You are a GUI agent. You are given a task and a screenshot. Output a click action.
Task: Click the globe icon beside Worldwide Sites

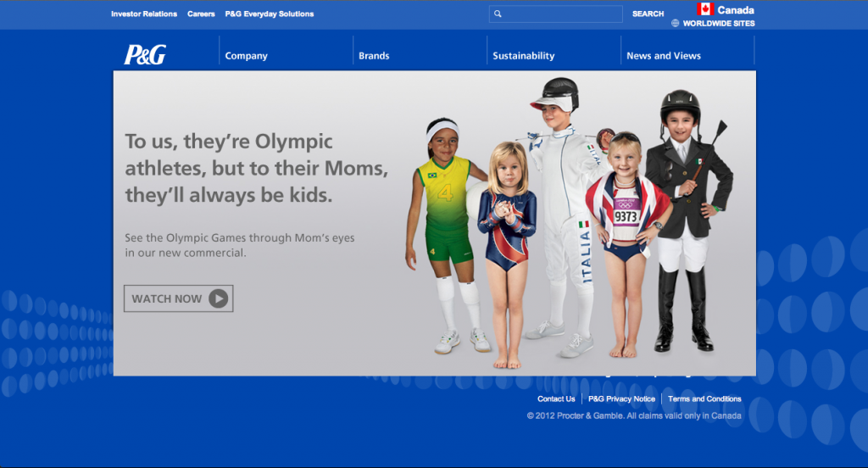(x=676, y=23)
